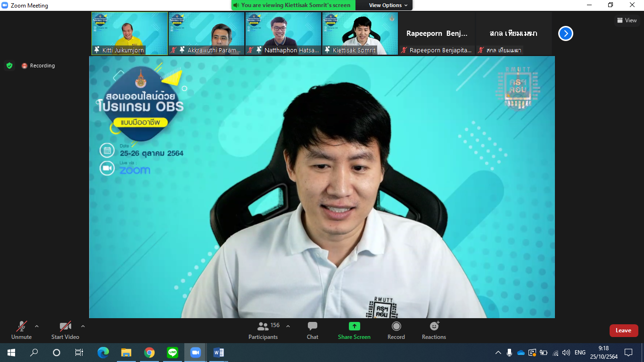This screenshot has height=362, width=644.
Task: Select สกล เทียมเมฆา participant tile
Action: click(x=514, y=33)
